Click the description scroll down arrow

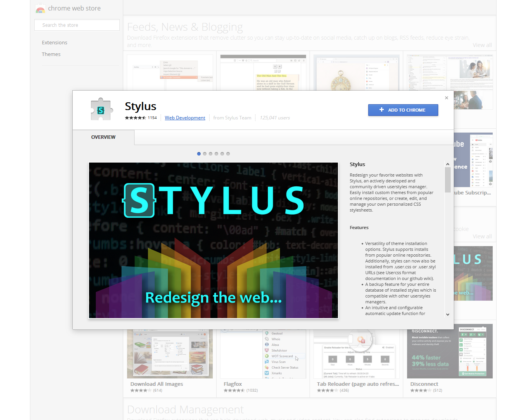click(x=448, y=314)
